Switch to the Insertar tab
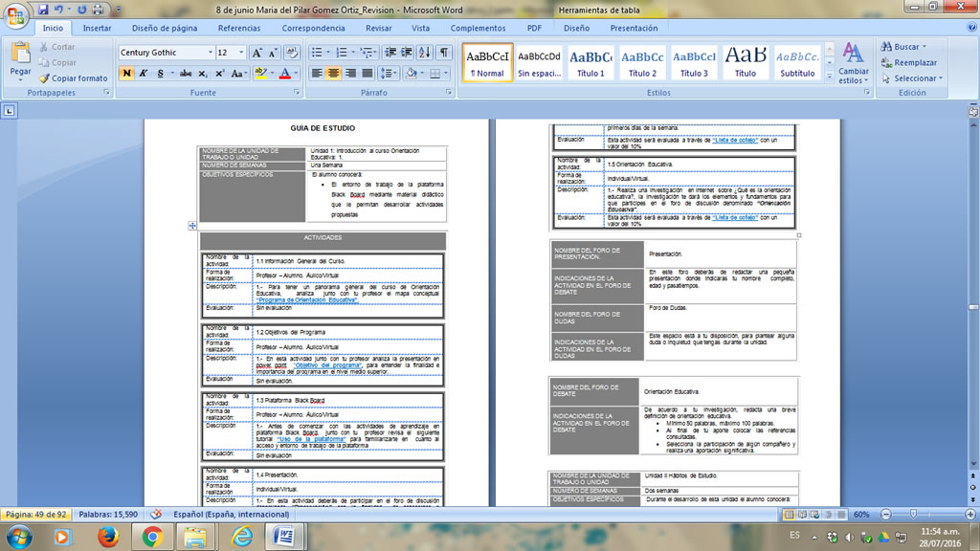980x551 pixels. click(x=97, y=28)
